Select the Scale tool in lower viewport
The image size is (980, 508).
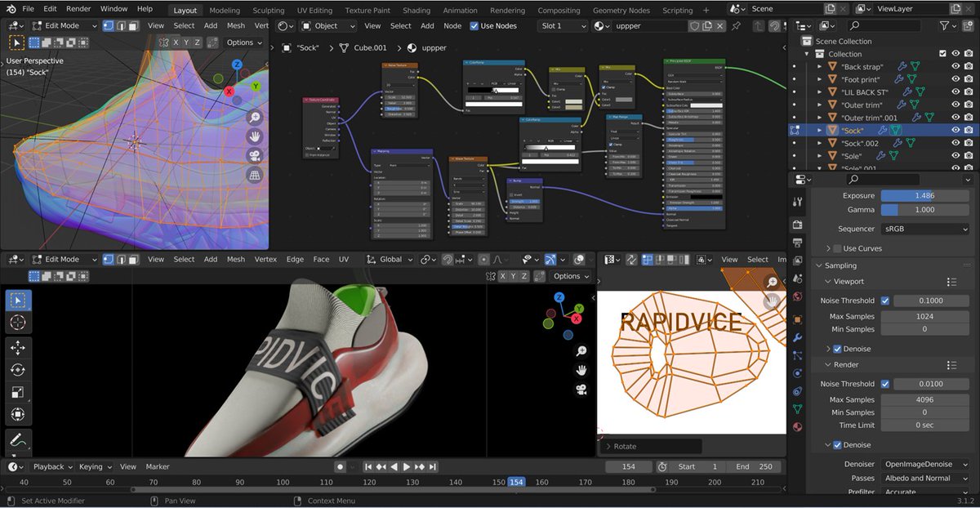click(x=18, y=393)
